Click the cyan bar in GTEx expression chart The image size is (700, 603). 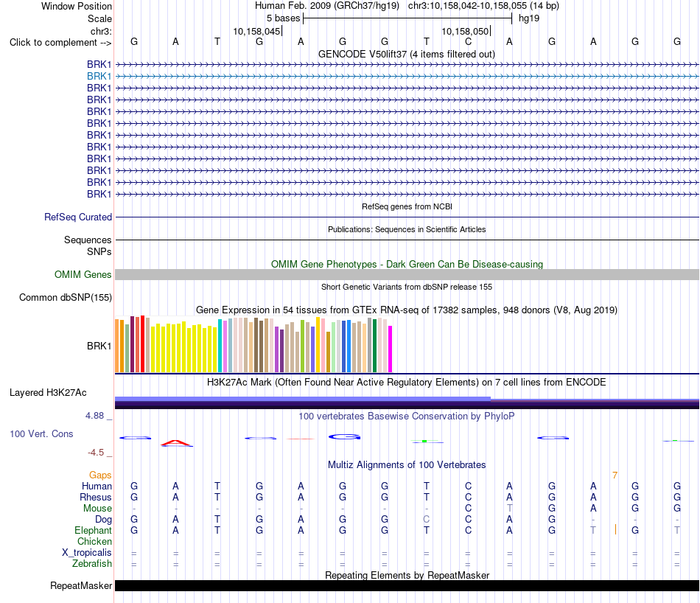(220, 346)
